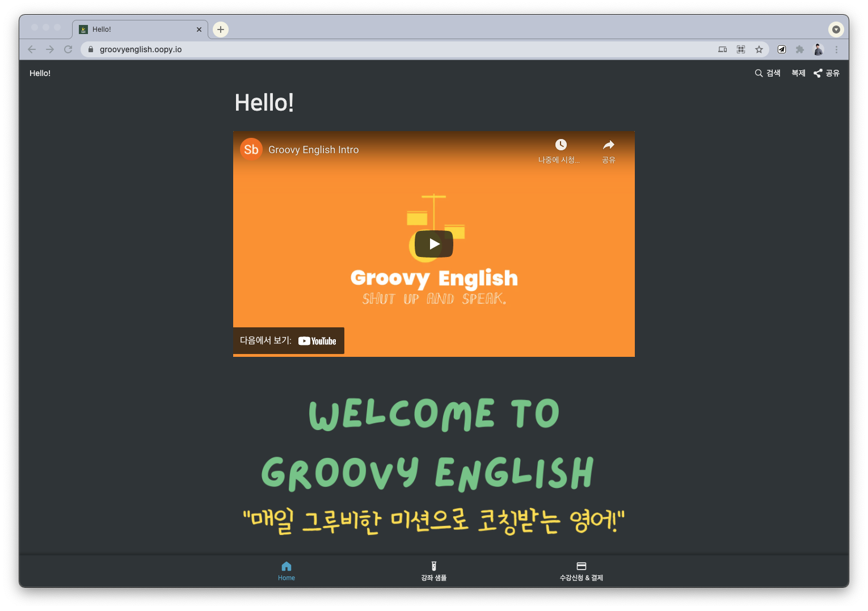The height and width of the screenshot is (611, 868).
Task: Select the Hello! browser tab
Action: [x=140, y=30]
